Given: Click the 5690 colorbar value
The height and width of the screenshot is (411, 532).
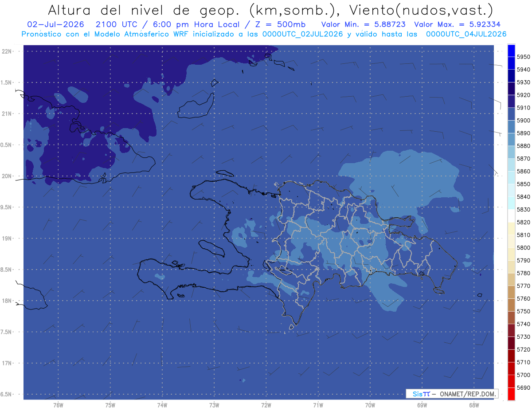Looking at the screenshot, I should (523, 388).
